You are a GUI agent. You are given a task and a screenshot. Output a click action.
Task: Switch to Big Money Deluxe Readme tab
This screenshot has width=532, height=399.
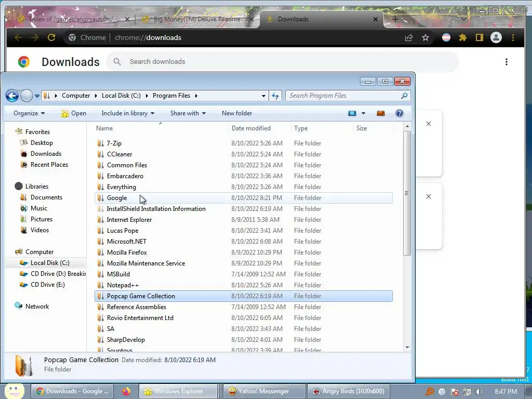click(x=197, y=19)
